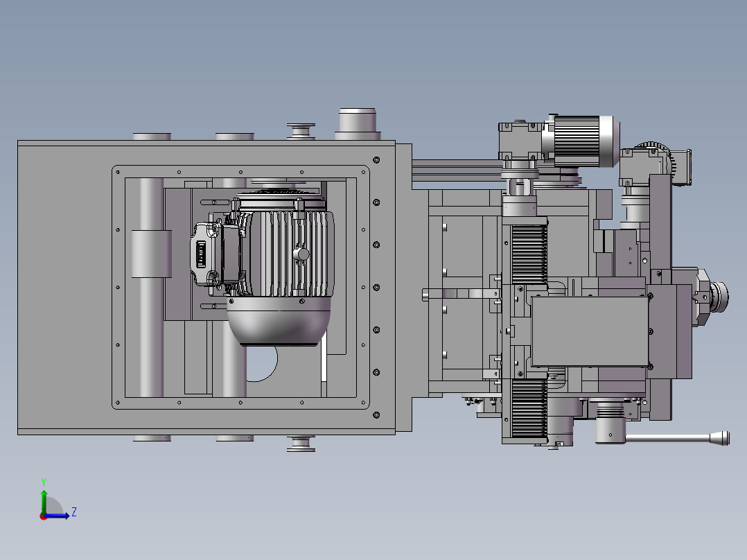Select the lower bellows way cover
This screenshot has height=560, width=747.
click(529, 408)
